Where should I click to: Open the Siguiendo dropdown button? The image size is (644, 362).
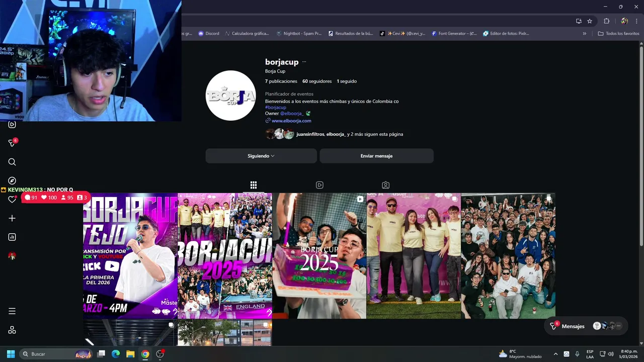(261, 156)
